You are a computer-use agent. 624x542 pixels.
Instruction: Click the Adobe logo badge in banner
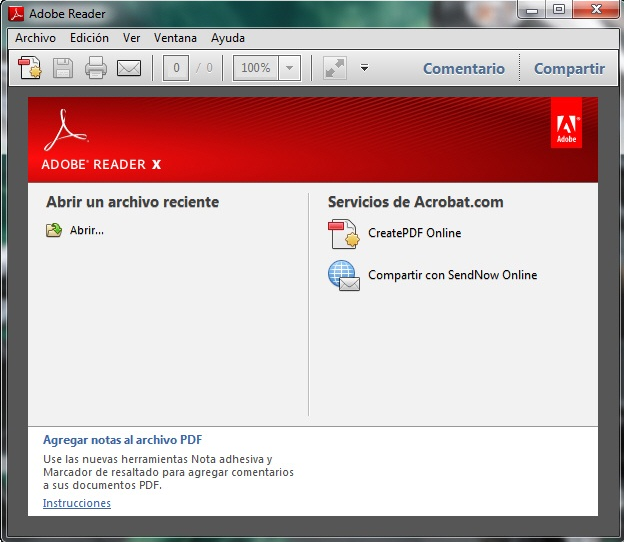tap(566, 123)
